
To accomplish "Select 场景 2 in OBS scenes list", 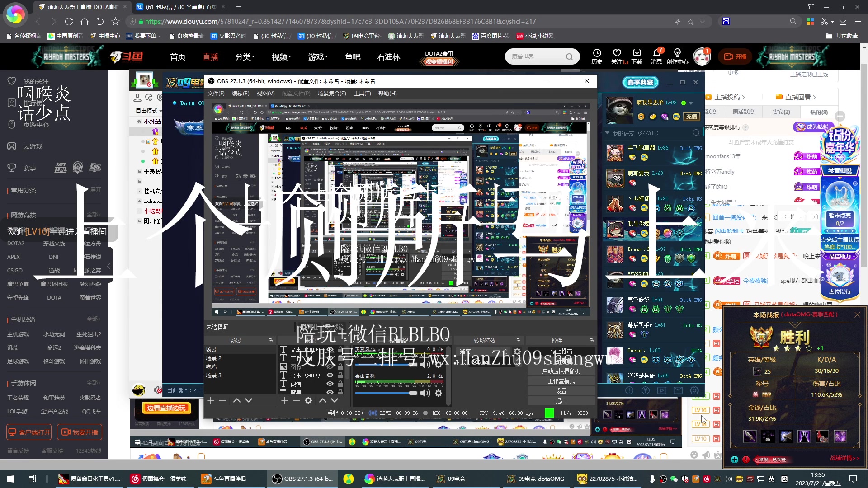I will click(240, 358).
